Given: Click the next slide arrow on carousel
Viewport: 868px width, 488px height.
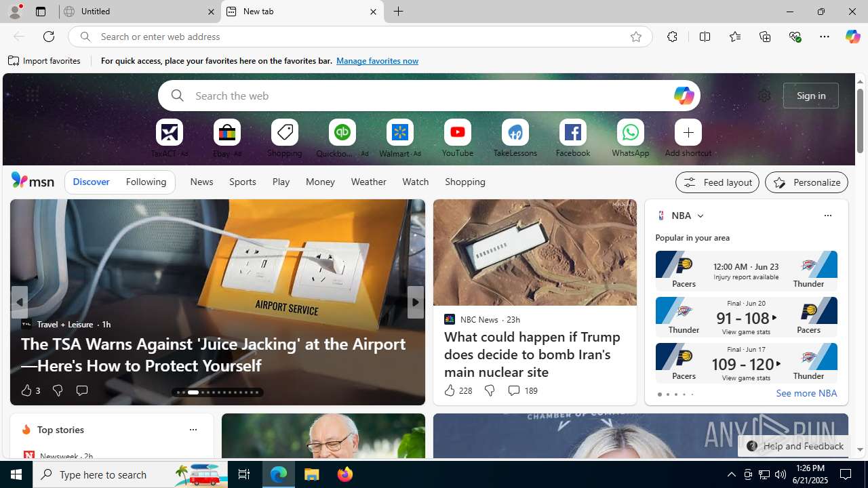Looking at the screenshot, I should click(415, 302).
